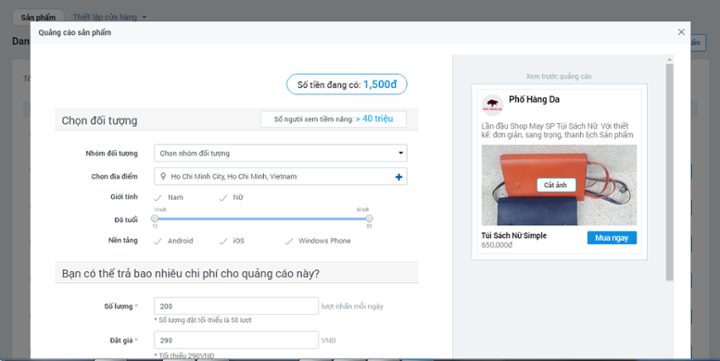
Task: Click the plus icon to add location
Action: pyautogui.click(x=399, y=177)
